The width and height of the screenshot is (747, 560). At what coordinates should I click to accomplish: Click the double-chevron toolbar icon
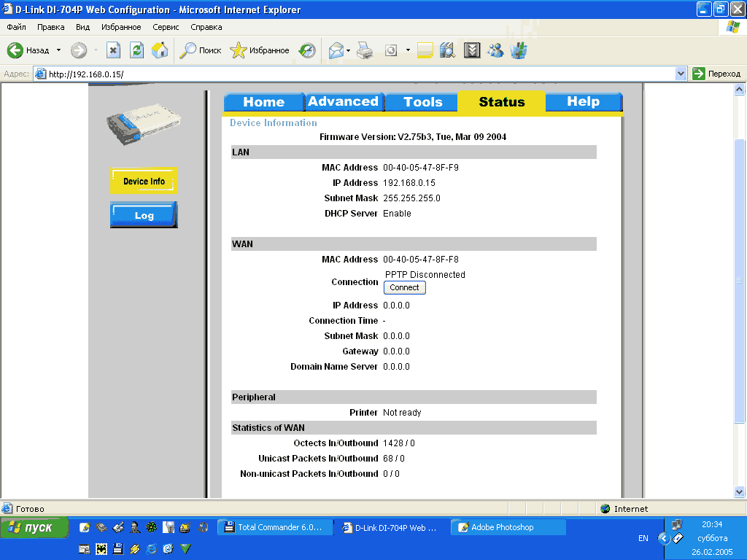[472, 50]
